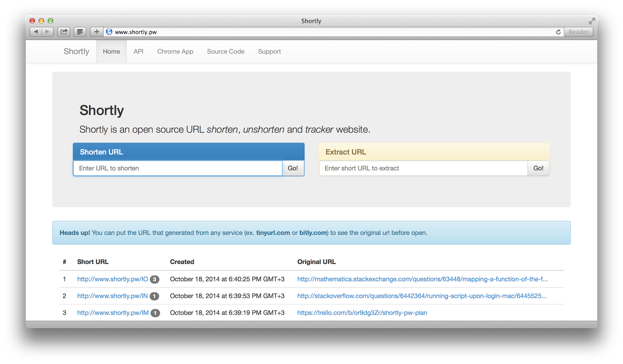623x364 pixels.
Task: Open the Support page
Action: click(x=269, y=51)
